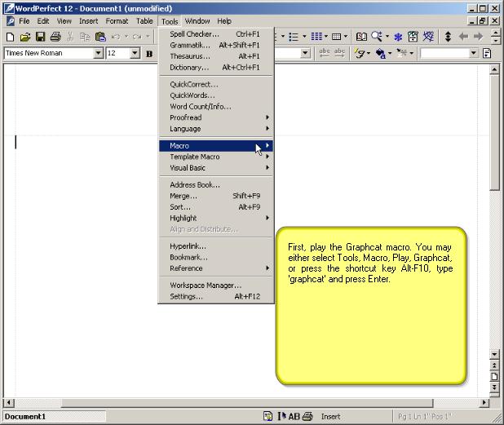Click the Workspace Manager menu item
Image resolution: width=504 pixels, height=425 pixels.
pyautogui.click(x=215, y=286)
